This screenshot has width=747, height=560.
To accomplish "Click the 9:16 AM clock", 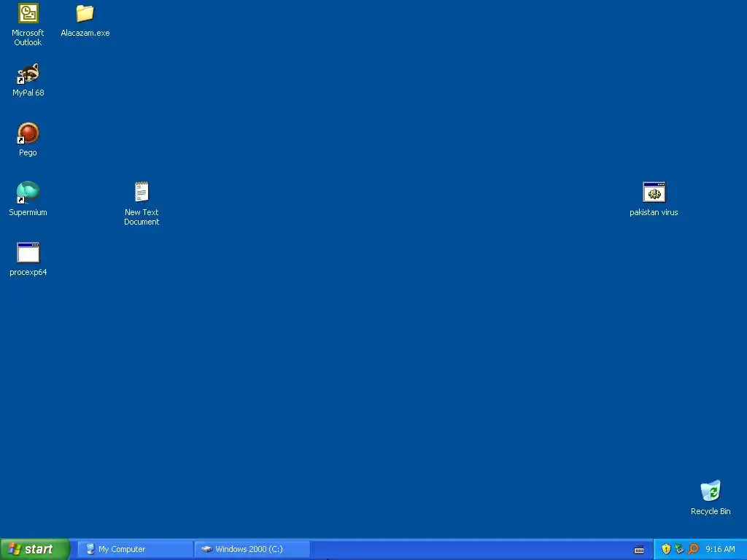I will [720, 549].
